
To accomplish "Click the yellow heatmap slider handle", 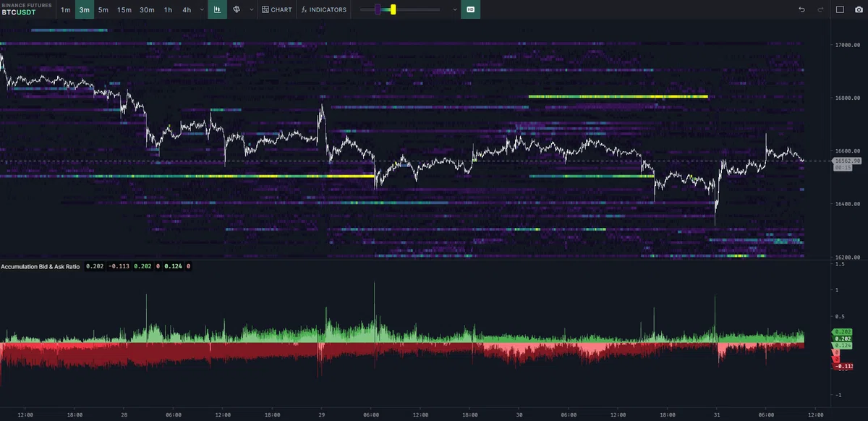I will (x=393, y=9).
